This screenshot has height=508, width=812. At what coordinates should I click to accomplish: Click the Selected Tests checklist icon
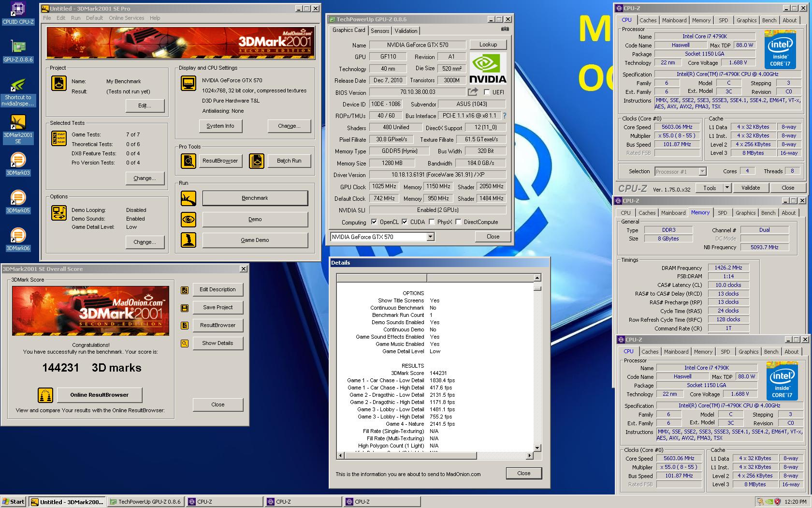59,138
